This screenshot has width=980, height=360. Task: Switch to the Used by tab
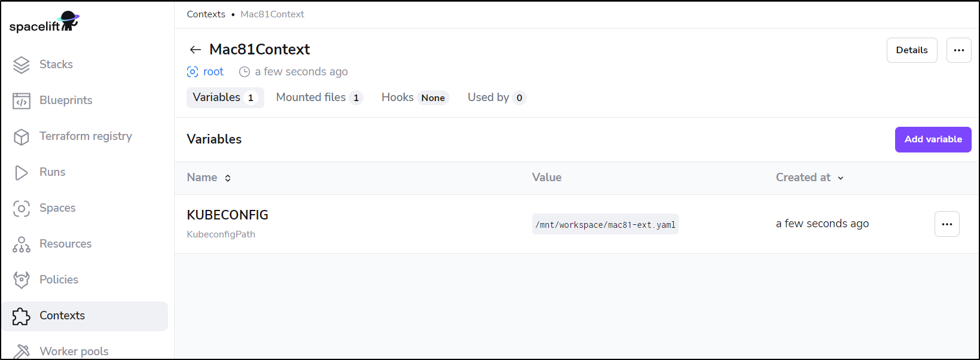pos(496,97)
